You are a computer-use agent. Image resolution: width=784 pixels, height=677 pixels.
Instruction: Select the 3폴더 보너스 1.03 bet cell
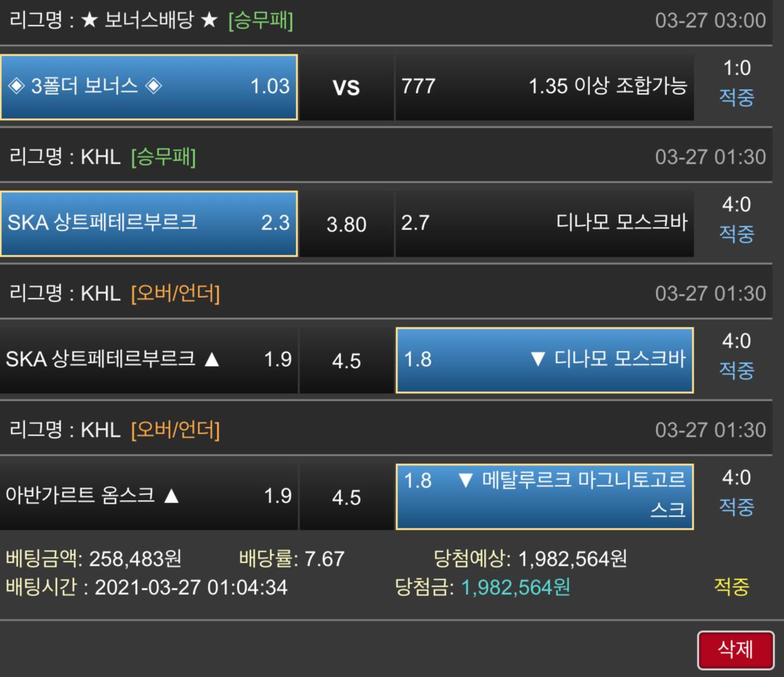[x=149, y=87]
